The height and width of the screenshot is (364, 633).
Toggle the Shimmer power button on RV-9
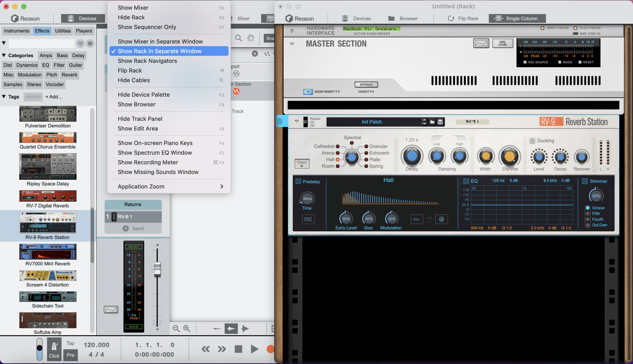pos(585,181)
